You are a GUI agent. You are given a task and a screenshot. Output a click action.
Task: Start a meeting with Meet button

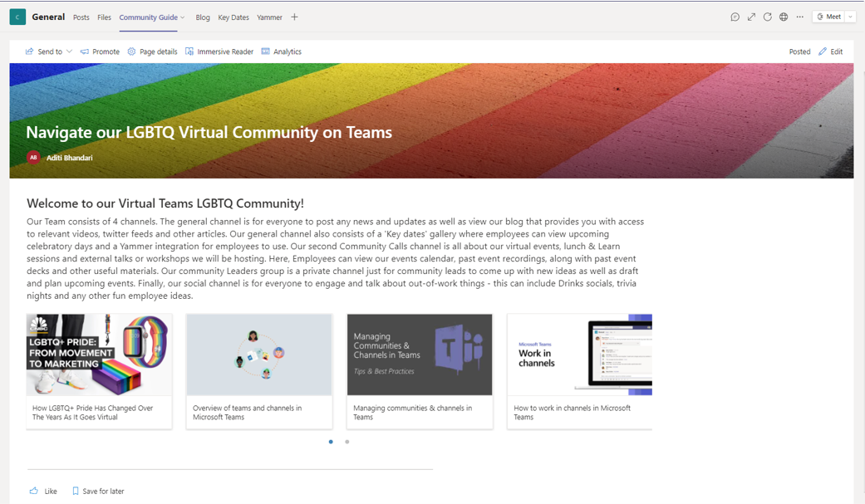[x=829, y=17]
